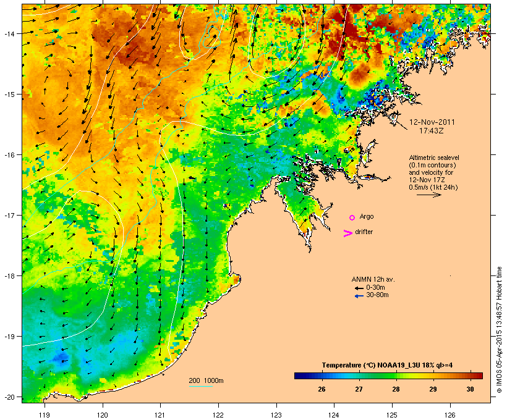Click the longitude axis label '126'

point(449,415)
